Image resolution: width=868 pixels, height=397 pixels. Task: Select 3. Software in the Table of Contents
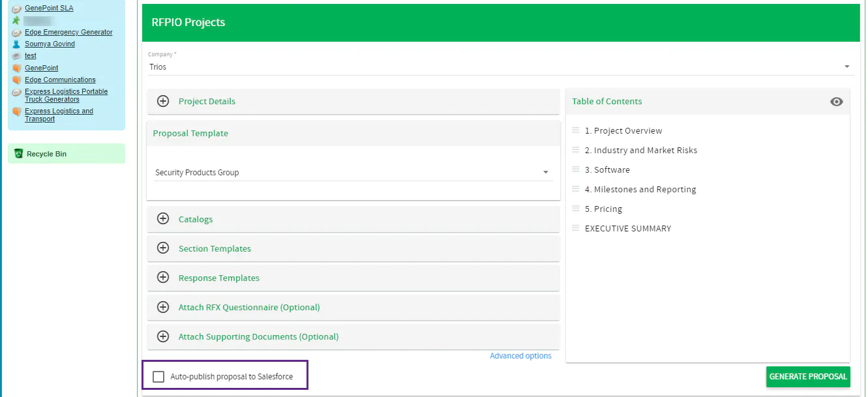608,169
